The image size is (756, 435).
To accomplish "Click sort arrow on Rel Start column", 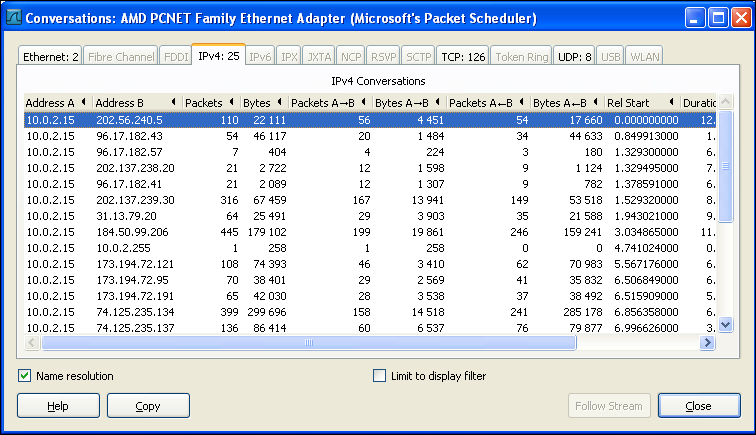I will coord(672,102).
